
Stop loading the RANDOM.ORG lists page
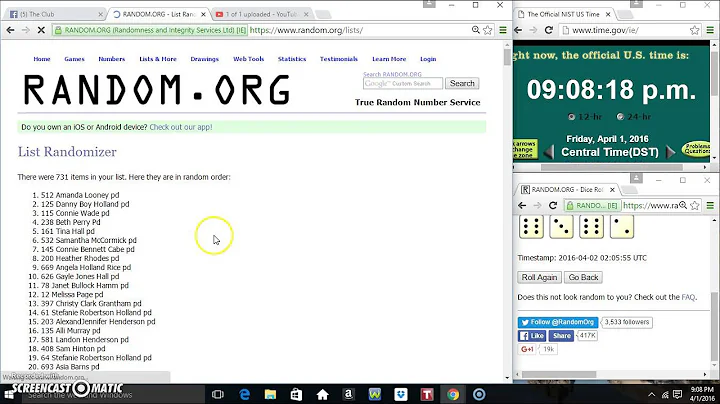pyautogui.click(x=41, y=30)
